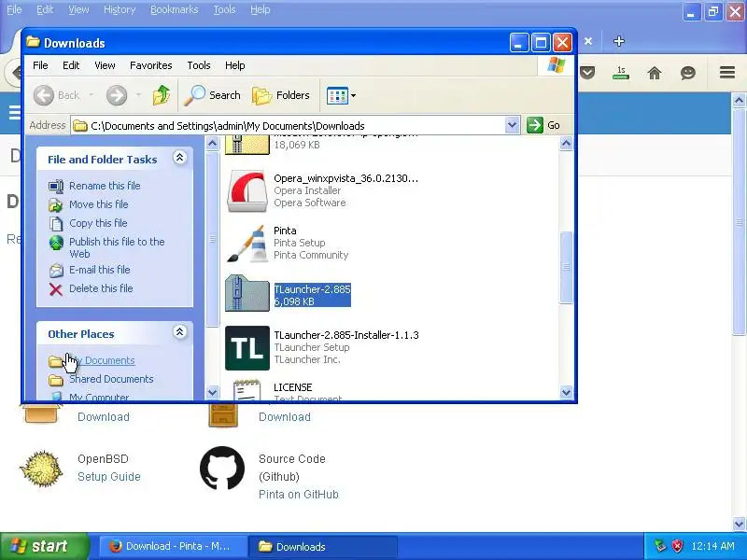Close the current Firefox tab
This screenshot has width=747, height=560.
588,41
